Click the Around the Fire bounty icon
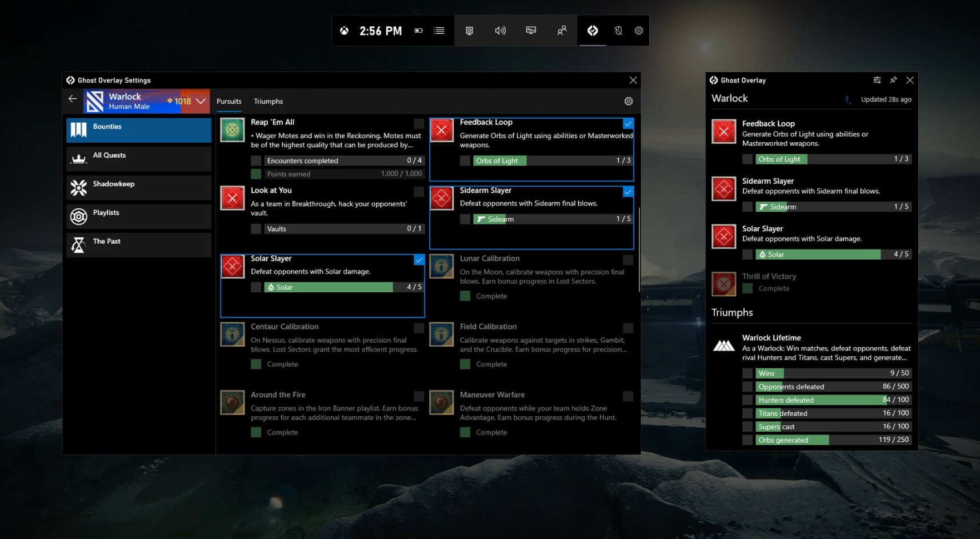The width and height of the screenshot is (980, 539). coord(233,403)
